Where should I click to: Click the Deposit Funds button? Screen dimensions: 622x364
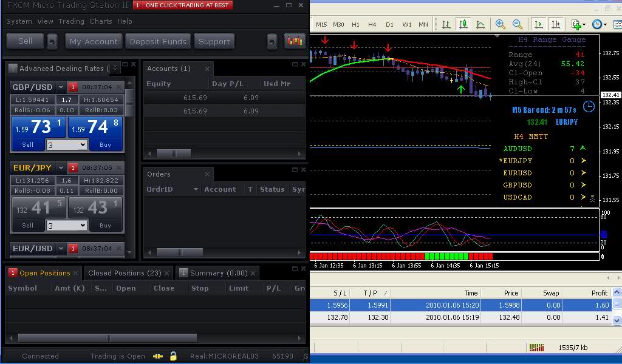click(158, 41)
